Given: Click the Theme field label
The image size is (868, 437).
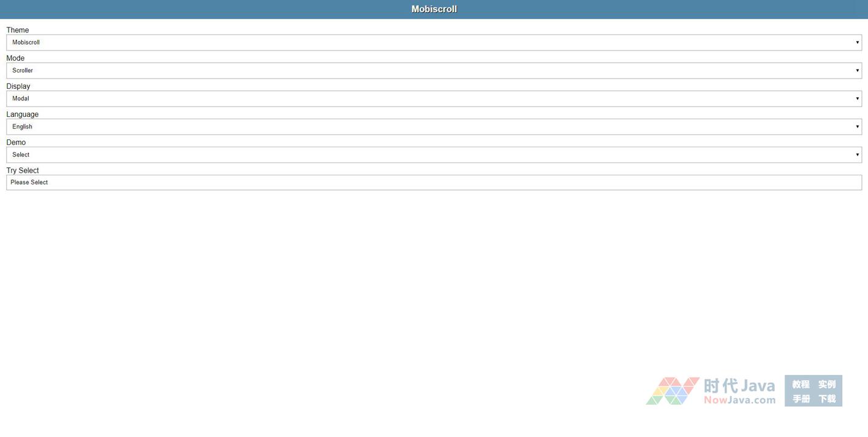Looking at the screenshot, I should (18, 30).
